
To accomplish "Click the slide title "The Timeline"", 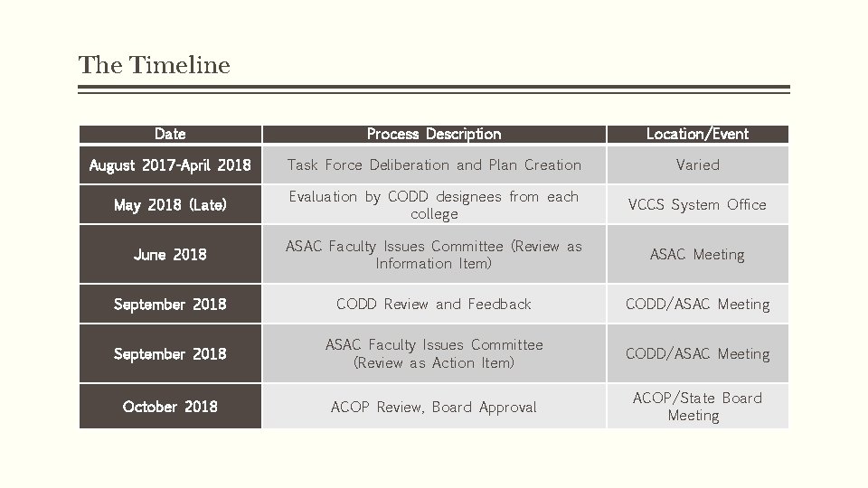I will coord(154,65).
